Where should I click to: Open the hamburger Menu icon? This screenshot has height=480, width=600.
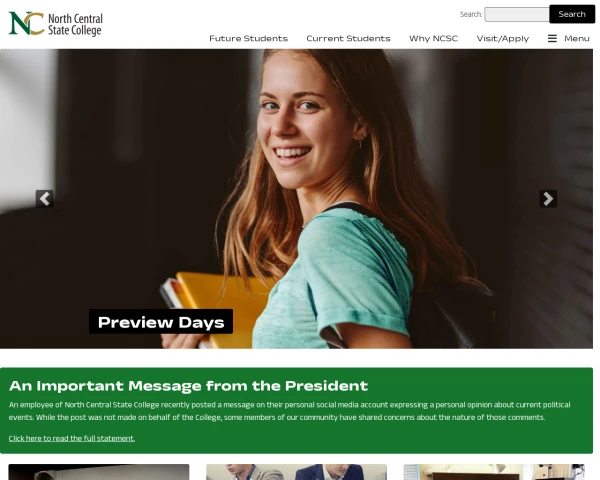552,38
